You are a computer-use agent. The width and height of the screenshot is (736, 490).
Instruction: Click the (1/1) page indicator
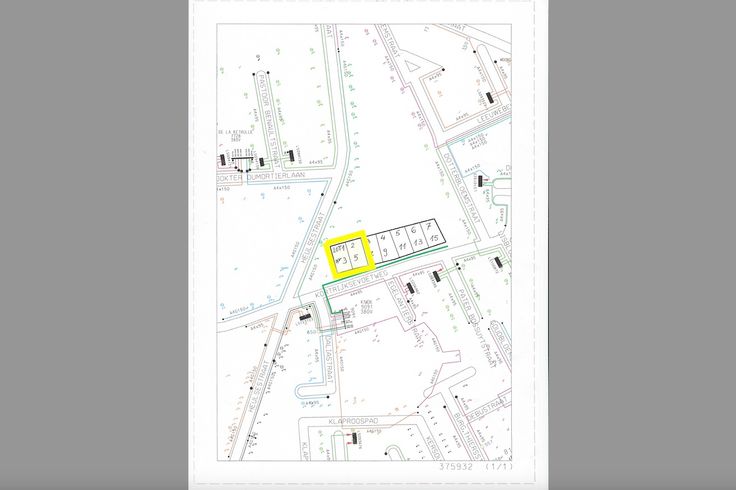498,466
